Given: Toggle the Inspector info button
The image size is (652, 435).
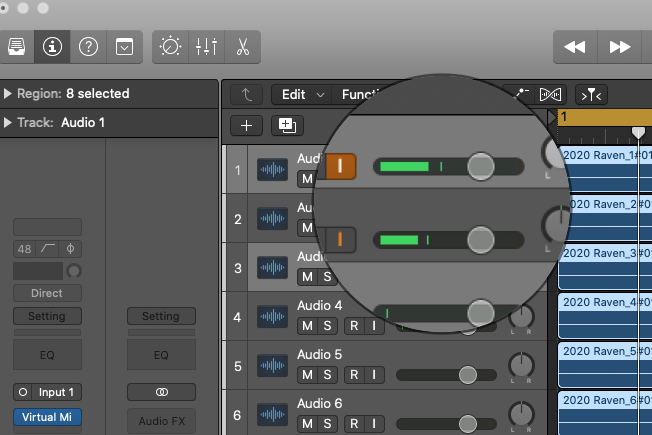Looking at the screenshot, I should coord(52,47).
